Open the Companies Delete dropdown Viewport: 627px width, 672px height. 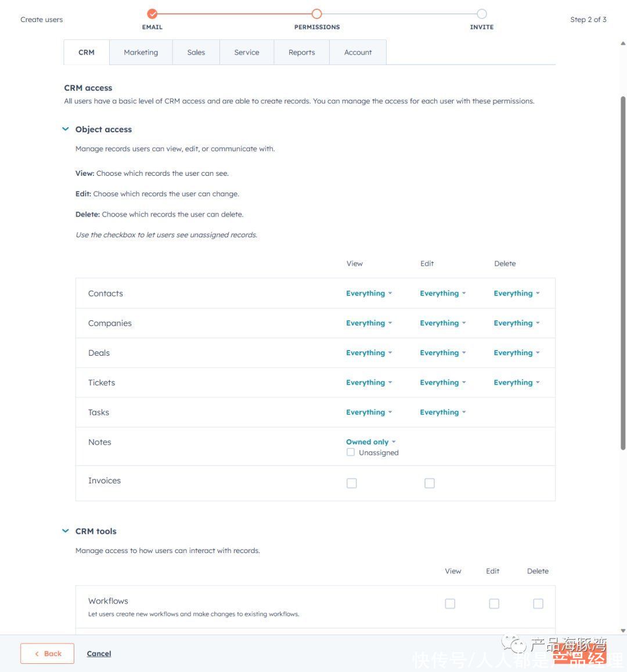pyautogui.click(x=516, y=323)
